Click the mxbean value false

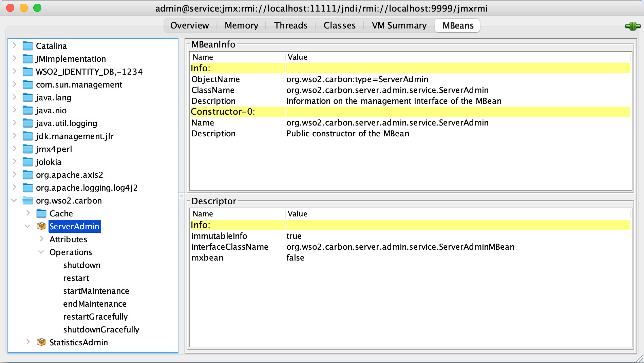click(x=295, y=257)
